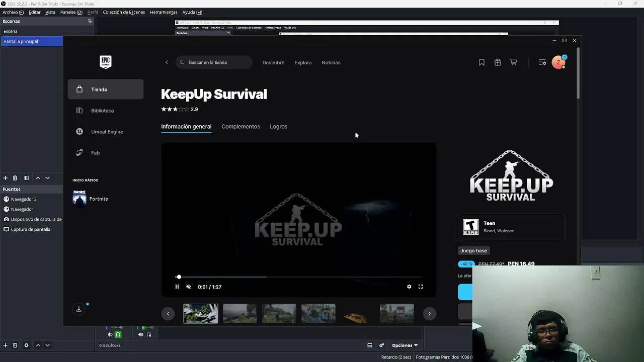This screenshot has height=362, width=644.
Task: Enter fullscreen in the trailer player
Action: pyautogui.click(x=421, y=287)
